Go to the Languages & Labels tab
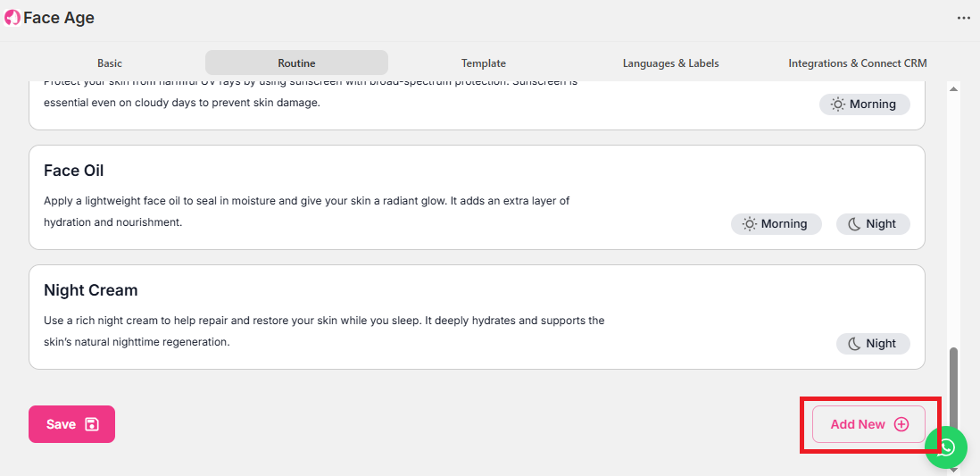980x476 pixels. pyautogui.click(x=670, y=63)
